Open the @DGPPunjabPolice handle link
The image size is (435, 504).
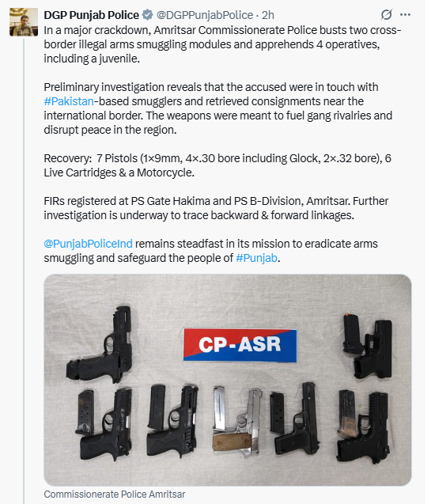205,15
